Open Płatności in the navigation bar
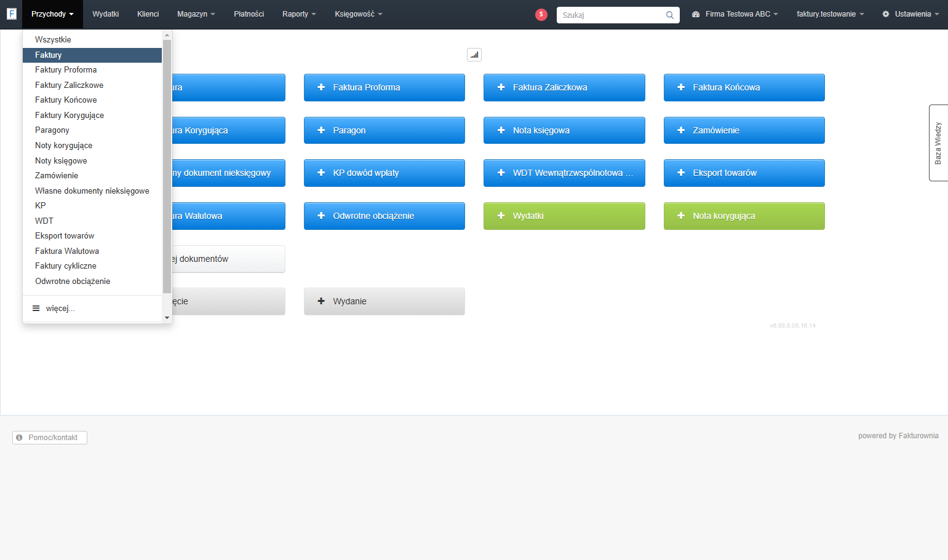Image resolution: width=948 pixels, height=560 pixels. click(249, 14)
